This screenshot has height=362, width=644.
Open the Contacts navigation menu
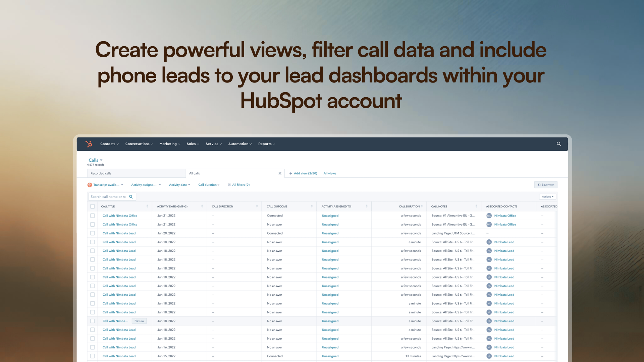click(x=109, y=144)
